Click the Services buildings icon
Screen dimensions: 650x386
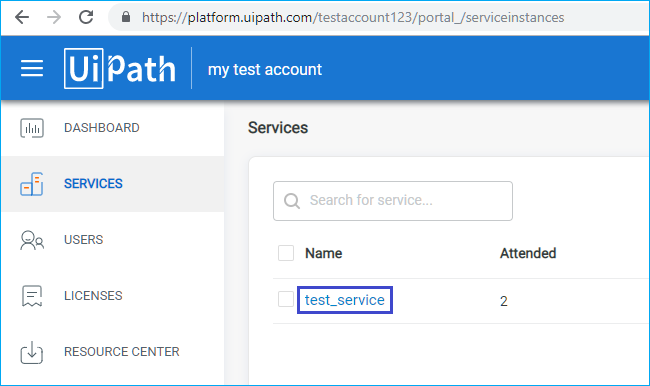point(32,184)
